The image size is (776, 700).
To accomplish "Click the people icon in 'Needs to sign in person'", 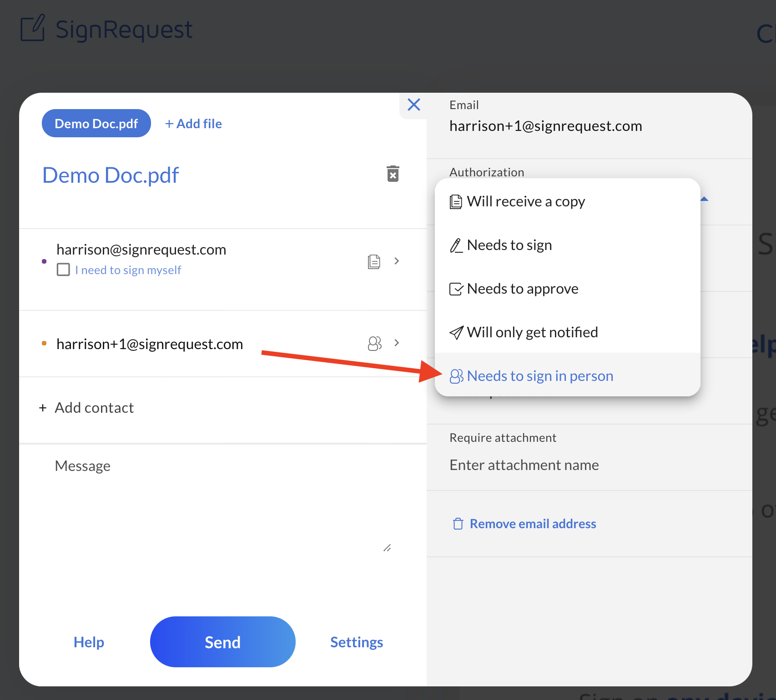I will tap(456, 376).
